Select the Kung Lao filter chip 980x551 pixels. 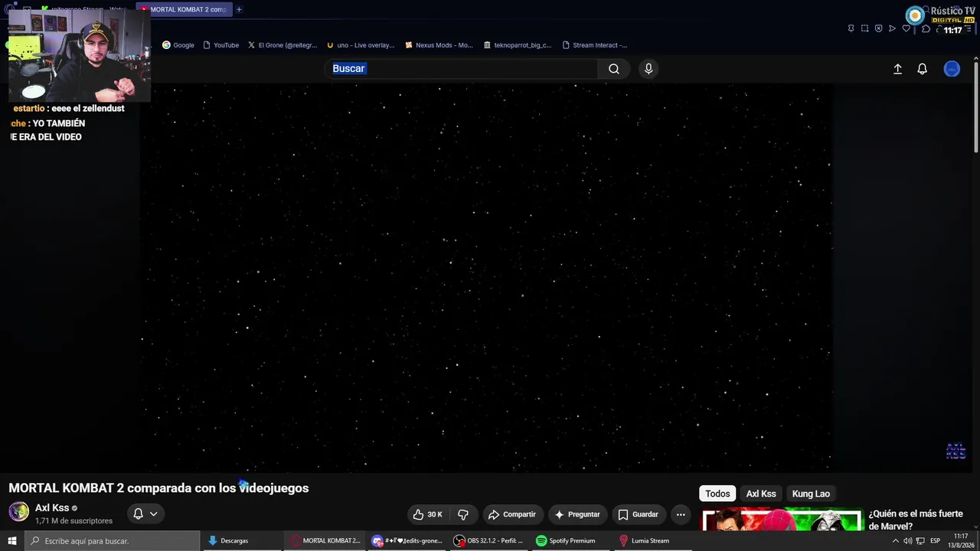coord(811,494)
